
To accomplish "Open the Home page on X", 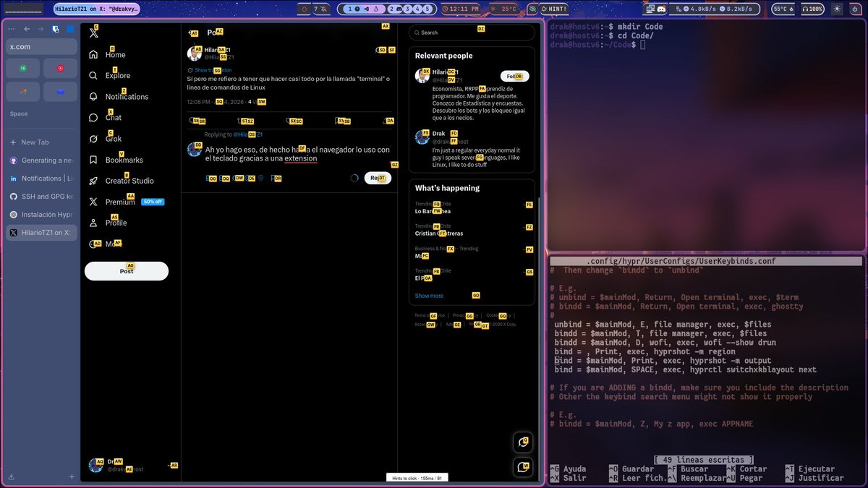I will pyautogui.click(x=107, y=54).
